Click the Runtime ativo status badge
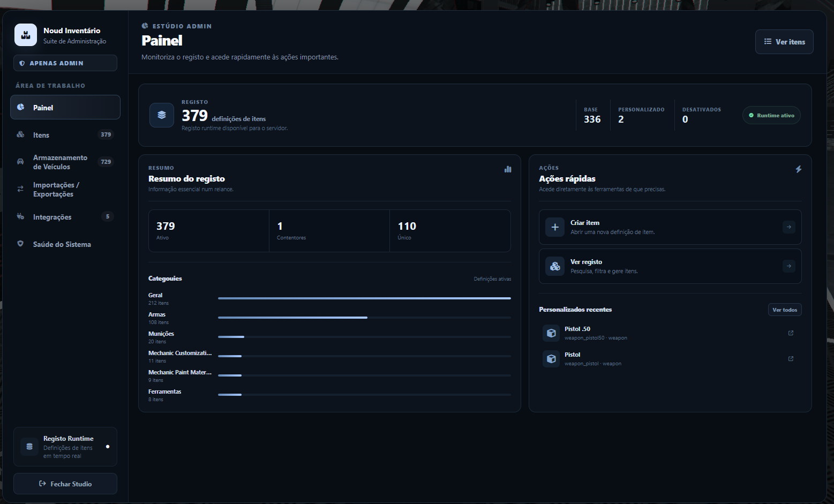 tap(771, 115)
